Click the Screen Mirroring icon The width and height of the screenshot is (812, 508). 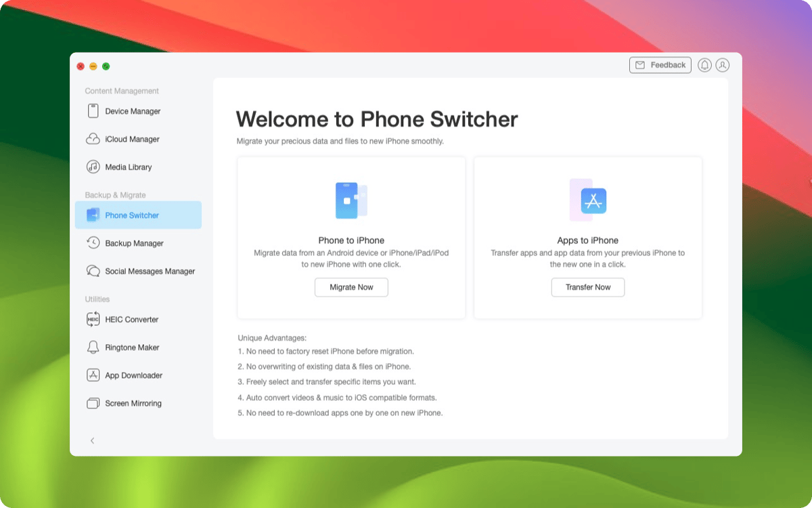[93, 403]
